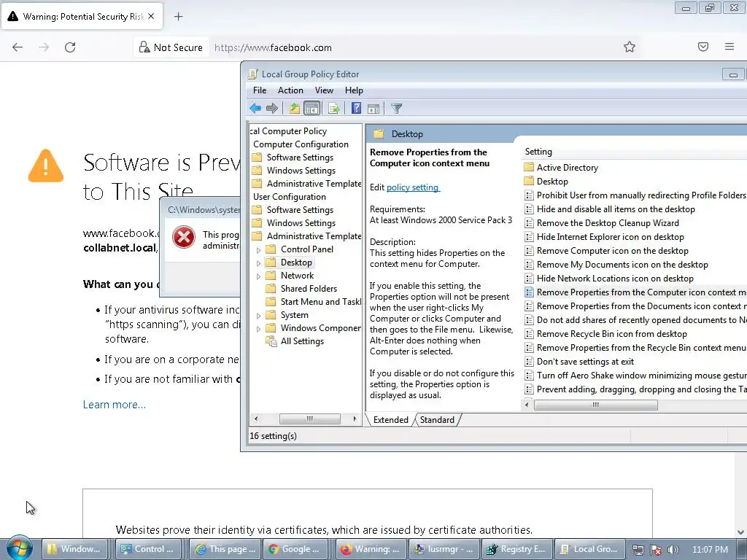Click the Up one level folder icon
The height and width of the screenshot is (560, 747).
point(295,109)
